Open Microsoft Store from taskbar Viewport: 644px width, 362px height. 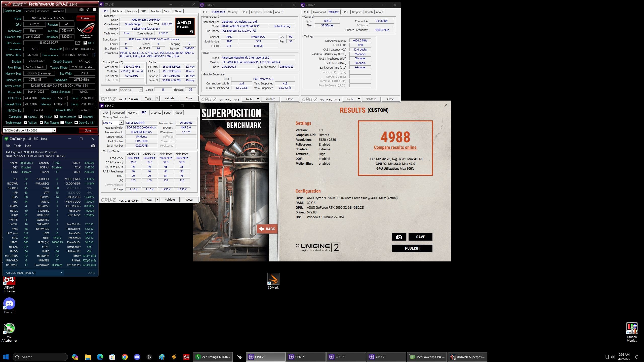pyautogui.click(x=112, y=357)
